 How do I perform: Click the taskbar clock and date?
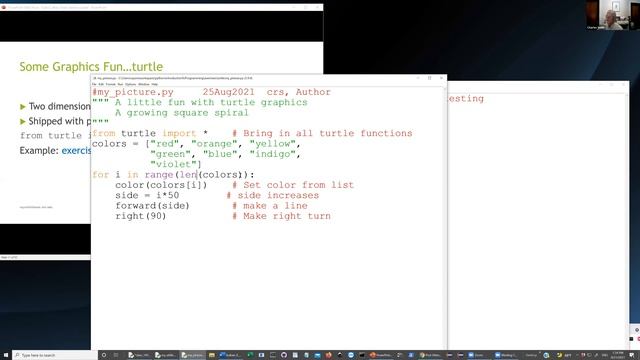(x=618, y=355)
